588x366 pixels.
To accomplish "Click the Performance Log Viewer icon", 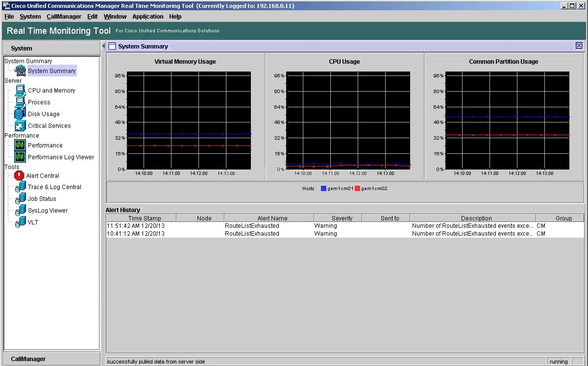I will pyautogui.click(x=20, y=157).
